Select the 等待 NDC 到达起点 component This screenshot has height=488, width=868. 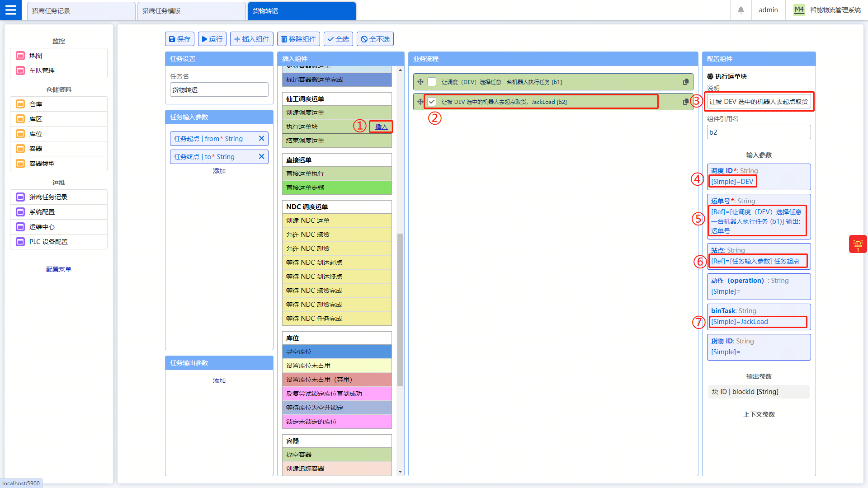click(337, 263)
